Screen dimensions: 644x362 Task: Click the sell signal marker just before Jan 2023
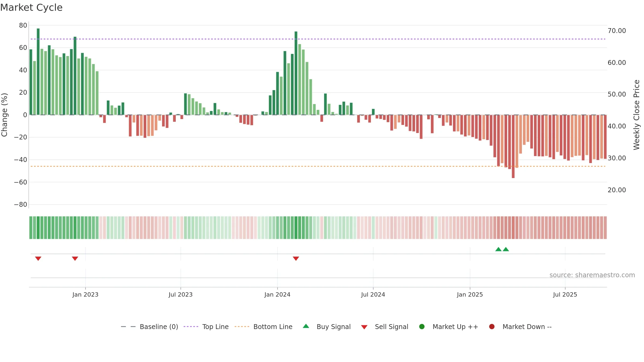[x=75, y=258]
